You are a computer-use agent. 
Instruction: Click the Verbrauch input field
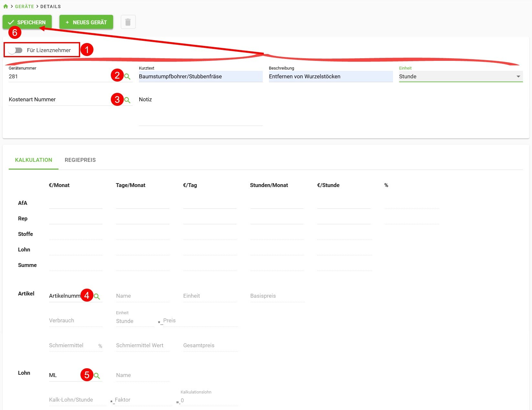pyautogui.click(x=76, y=320)
